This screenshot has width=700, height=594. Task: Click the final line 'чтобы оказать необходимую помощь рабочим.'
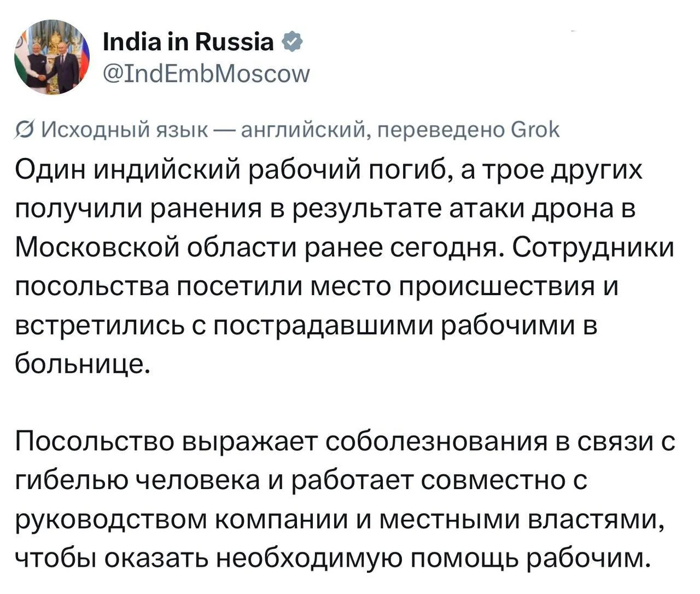(334, 558)
